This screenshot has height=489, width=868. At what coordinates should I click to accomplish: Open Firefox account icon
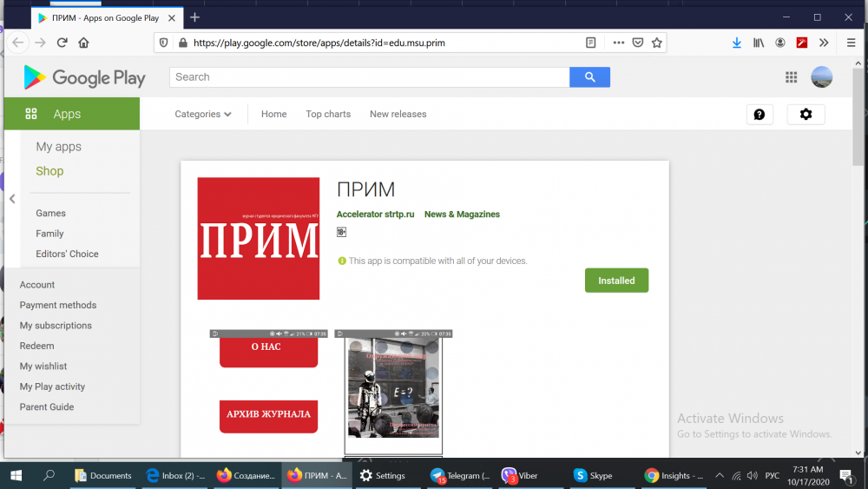(x=780, y=43)
